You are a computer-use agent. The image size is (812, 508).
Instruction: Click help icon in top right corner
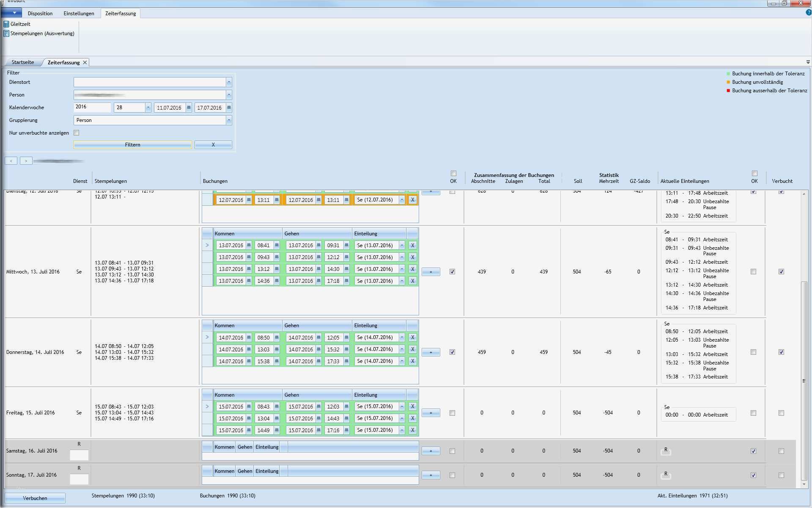coord(808,13)
